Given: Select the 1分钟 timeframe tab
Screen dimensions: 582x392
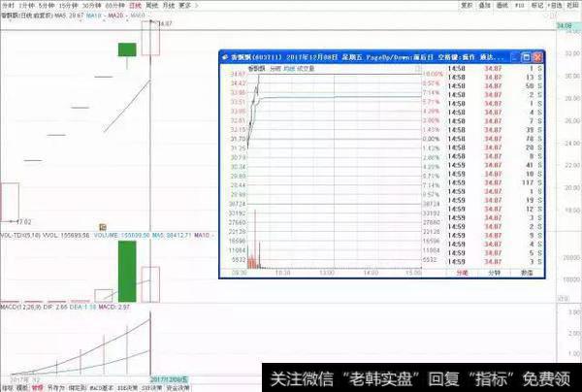Looking at the screenshot, I should tap(26, 5).
